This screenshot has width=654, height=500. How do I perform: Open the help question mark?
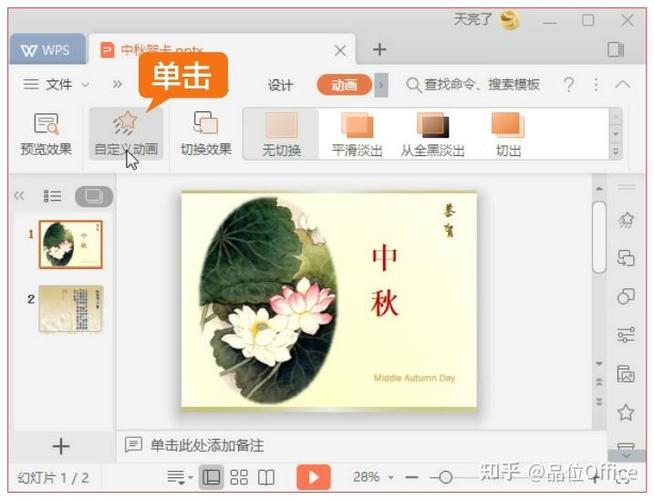pos(568,85)
